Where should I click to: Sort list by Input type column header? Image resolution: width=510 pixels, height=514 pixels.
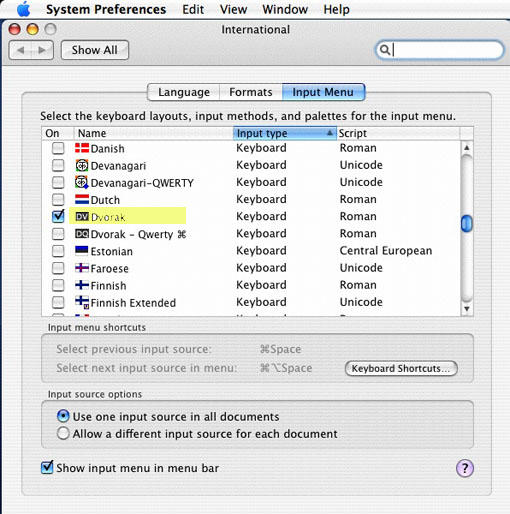[285, 133]
